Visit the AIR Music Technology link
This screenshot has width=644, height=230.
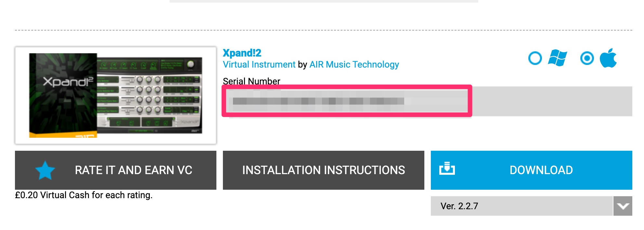pyautogui.click(x=354, y=65)
